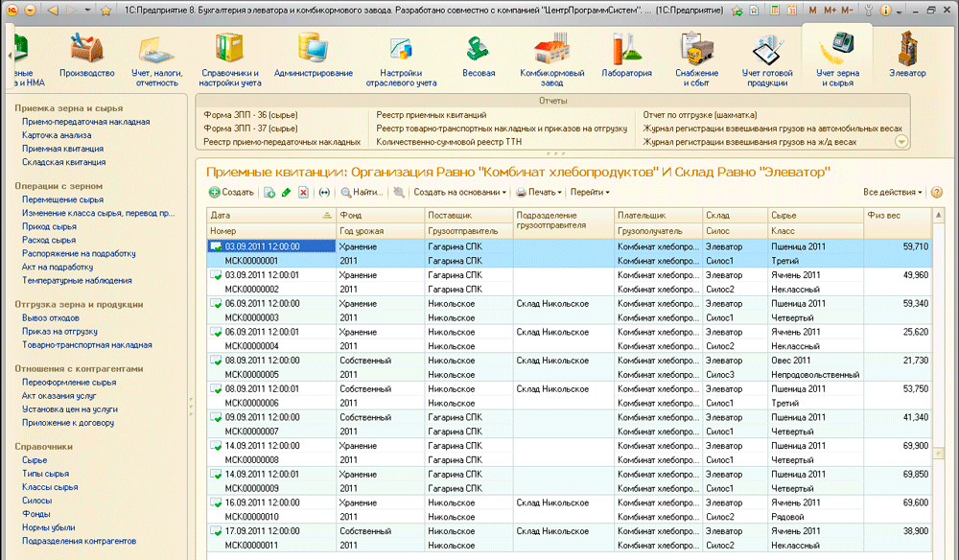Click the Поставщик column header
Viewport: 959px width, 560px height.
[469, 215]
